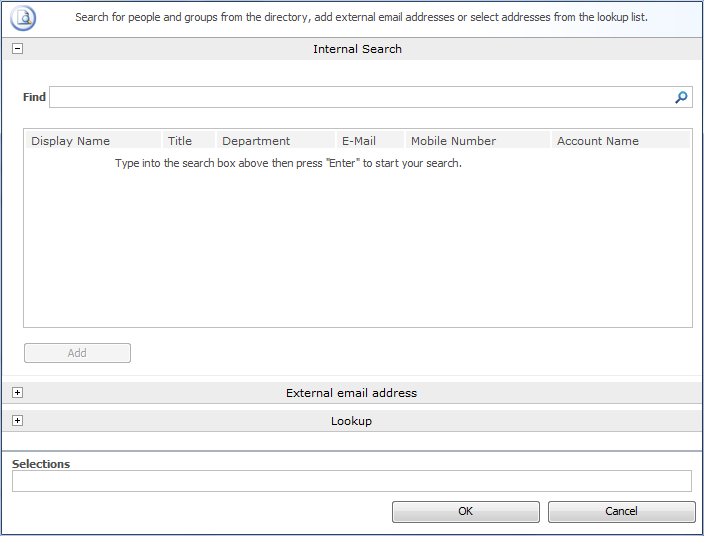Collapse the Internal Search section
This screenshot has width=704, height=536.
[x=17, y=49]
